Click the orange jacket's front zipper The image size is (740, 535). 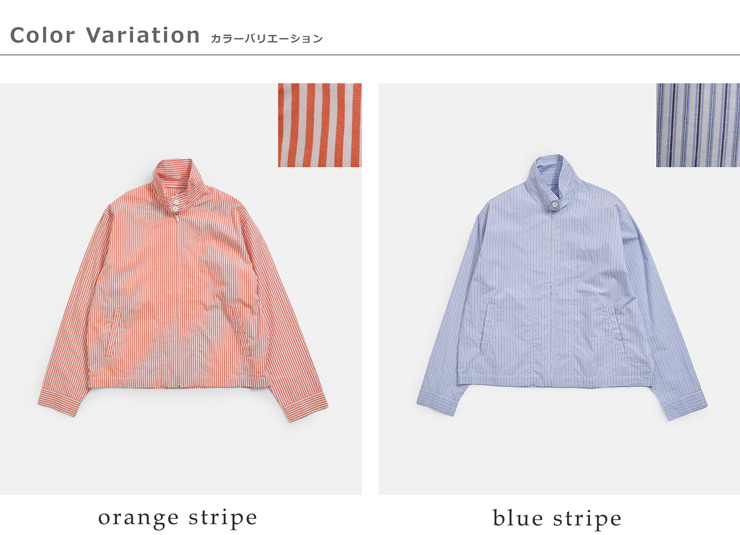pos(177,301)
